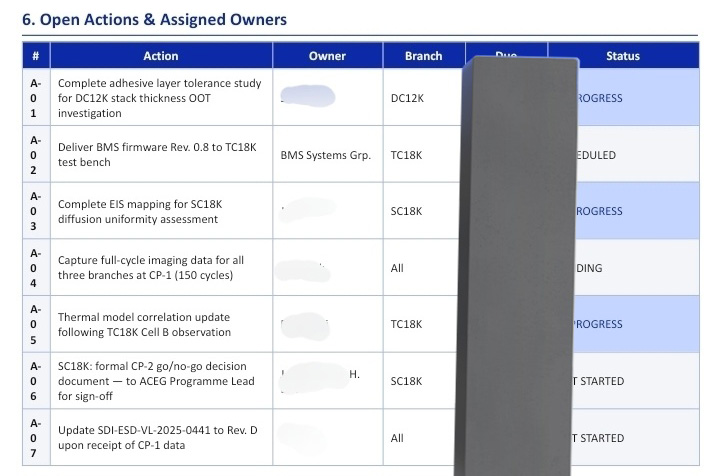
Task: Click the DC12K branch cell
Action: pos(407,98)
